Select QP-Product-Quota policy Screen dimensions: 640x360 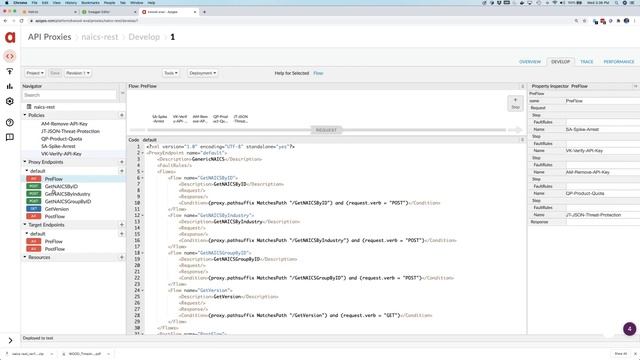click(x=62, y=139)
